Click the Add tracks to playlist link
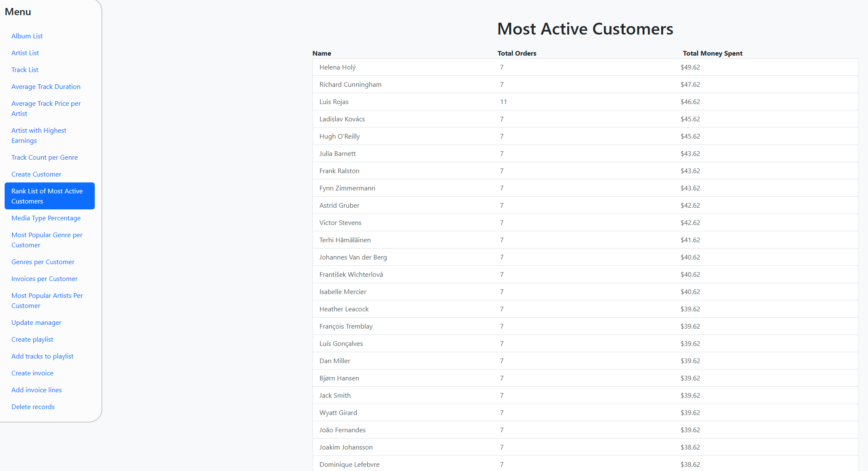Image resolution: width=868 pixels, height=471 pixels. pyautogui.click(x=43, y=356)
